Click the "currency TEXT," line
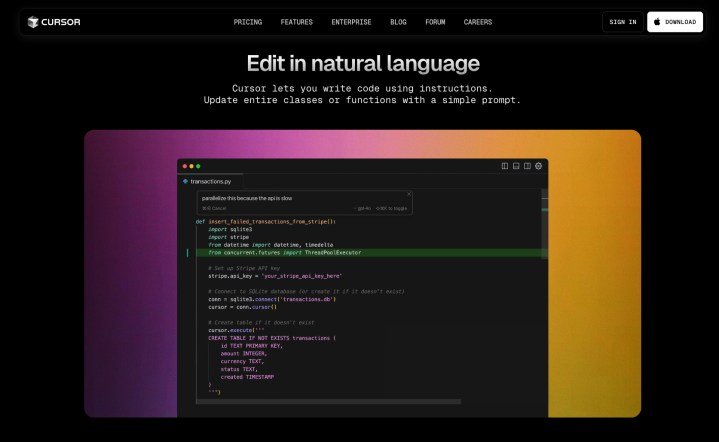Viewport: 719px width, 442px height. tap(242, 362)
